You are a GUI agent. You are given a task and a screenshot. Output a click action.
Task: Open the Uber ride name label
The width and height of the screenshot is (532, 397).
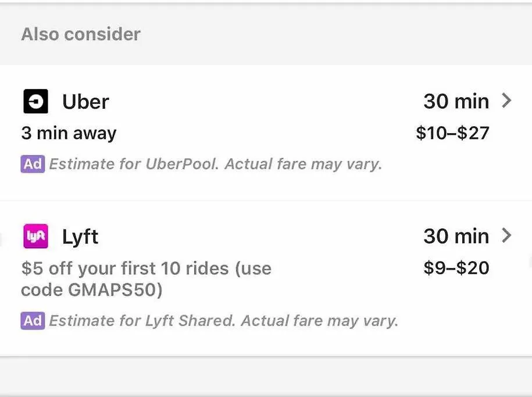tap(85, 102)
